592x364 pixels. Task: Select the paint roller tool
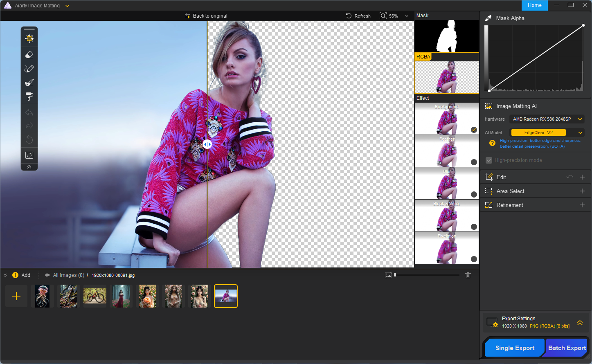pyautogui.click(x=29, y=97)
